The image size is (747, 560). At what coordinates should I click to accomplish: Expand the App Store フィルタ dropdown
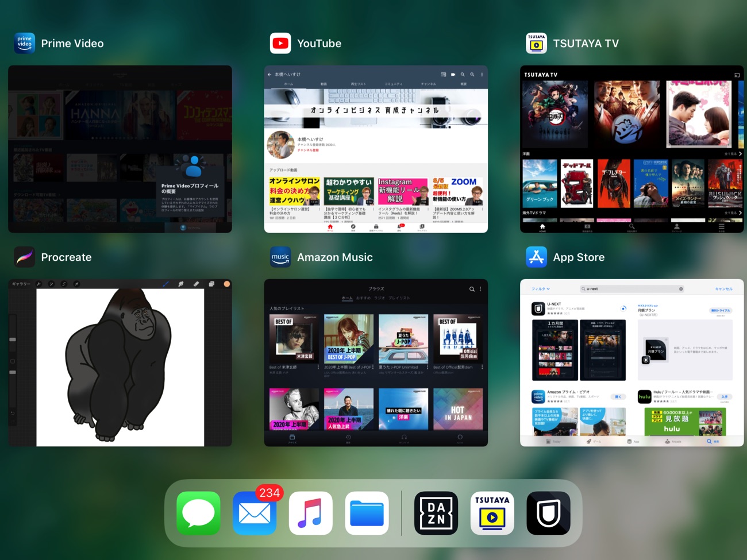pyautogui.click(x=540, y=289)
